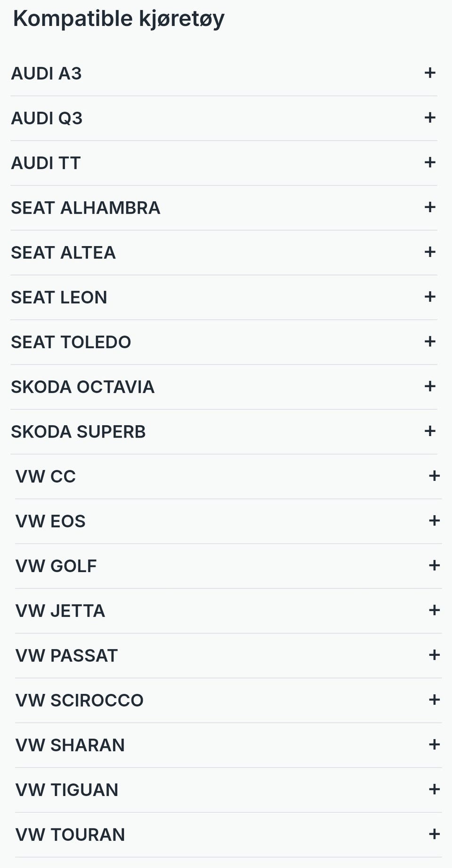The image size is (452, 868).
Task: Click the Kompatible kjøretøy heading
Action: click(x=119, y=19)
